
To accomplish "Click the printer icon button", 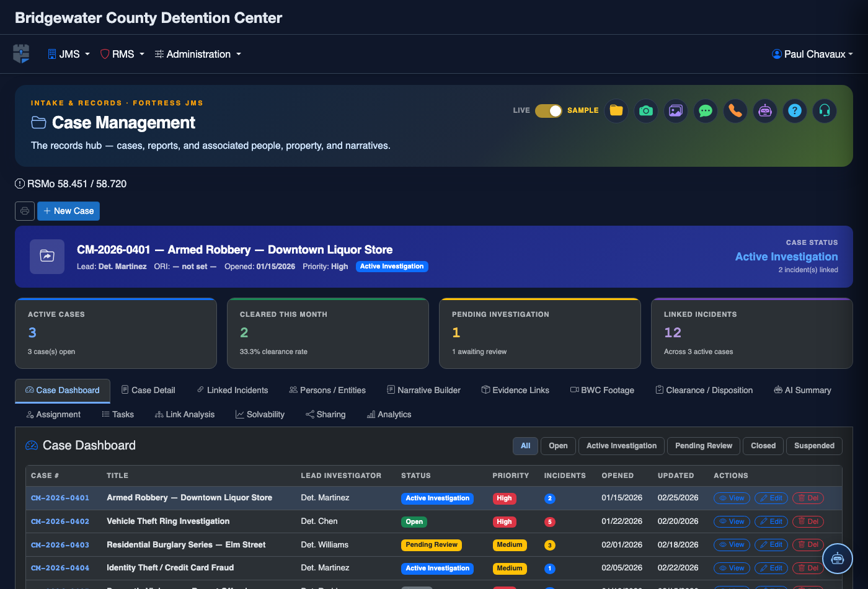I will tap(25, 211).
